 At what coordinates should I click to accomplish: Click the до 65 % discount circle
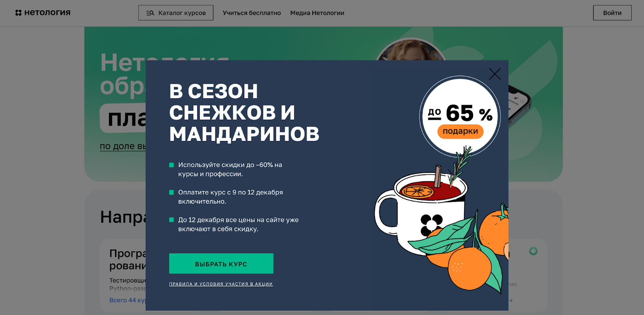(460, 116)
